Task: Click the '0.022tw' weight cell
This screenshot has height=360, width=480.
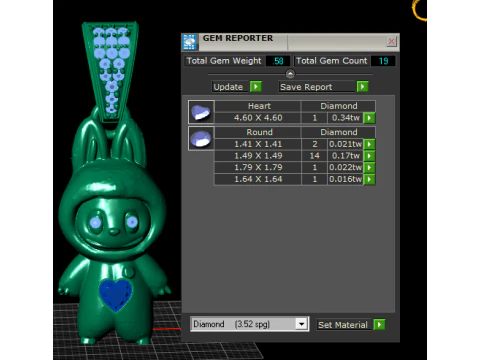Action: point(346,167)
